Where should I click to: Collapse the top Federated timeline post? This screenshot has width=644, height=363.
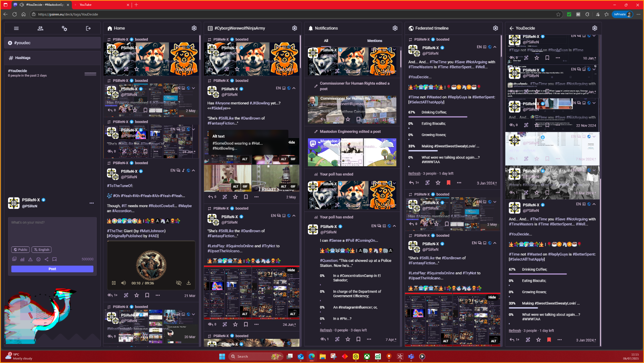pyautogui.click(x=495, y=47)
